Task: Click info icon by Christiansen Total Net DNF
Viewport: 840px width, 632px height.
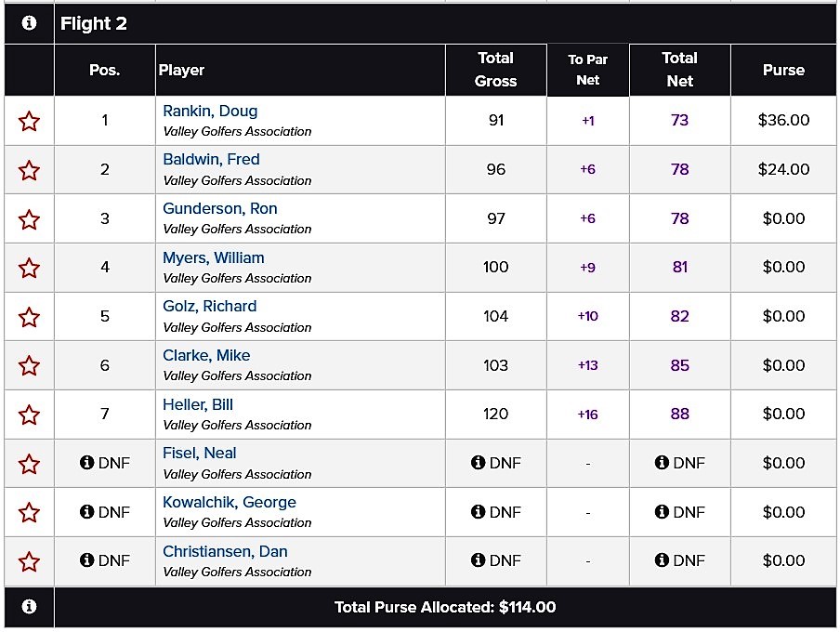Action: coord(662,560)
